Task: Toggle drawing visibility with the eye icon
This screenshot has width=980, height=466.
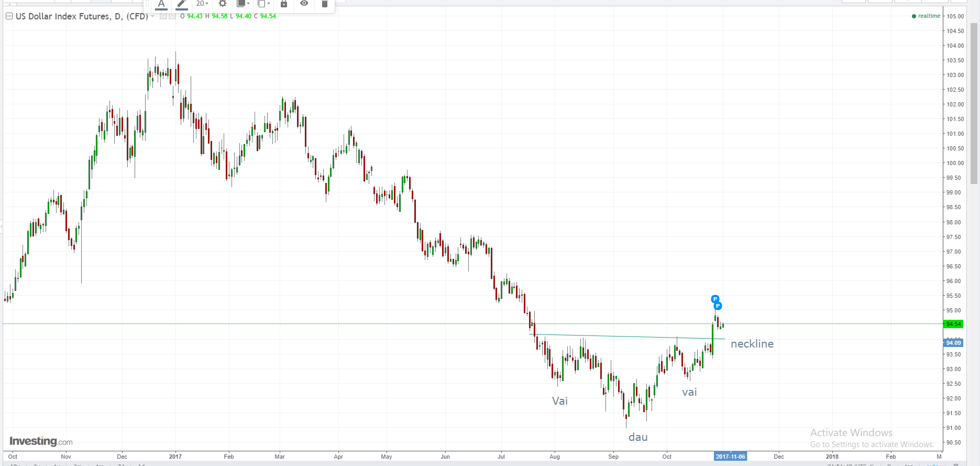Action: 304,4
